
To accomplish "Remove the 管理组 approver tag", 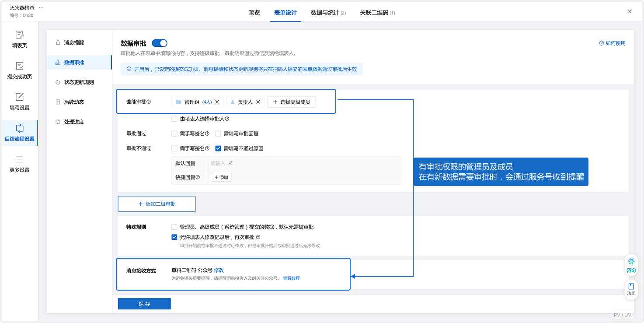I will (217, 101).
